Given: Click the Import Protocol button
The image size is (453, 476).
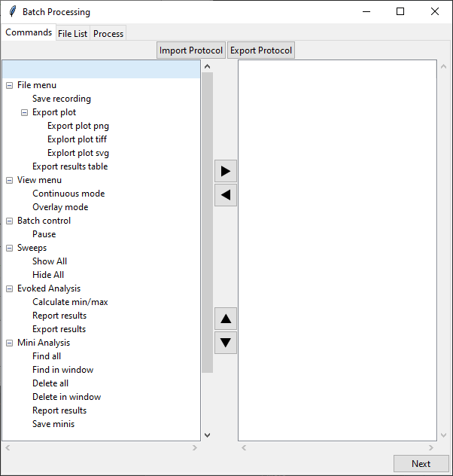Looking at the screenshot, I should tap(191, 50).
